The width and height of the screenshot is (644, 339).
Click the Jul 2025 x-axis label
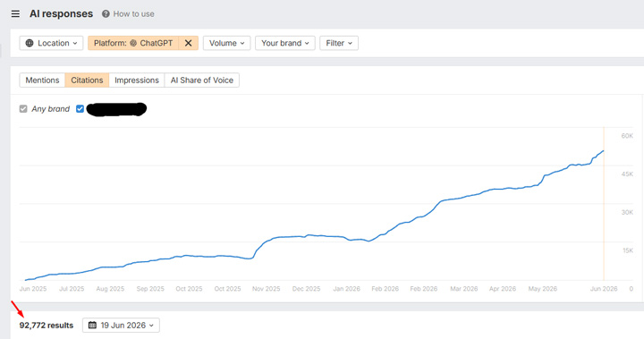click(x=72, y=289)
